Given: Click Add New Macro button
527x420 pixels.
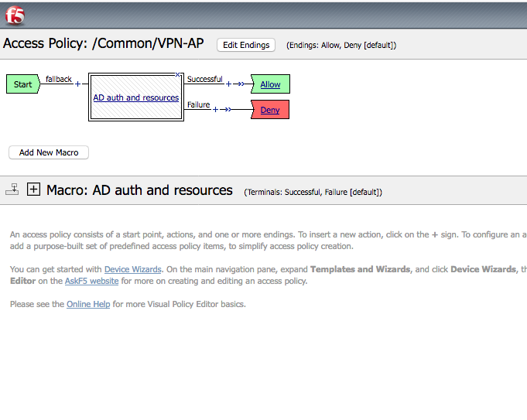Looking at the screenshot, I should [49, 152].
